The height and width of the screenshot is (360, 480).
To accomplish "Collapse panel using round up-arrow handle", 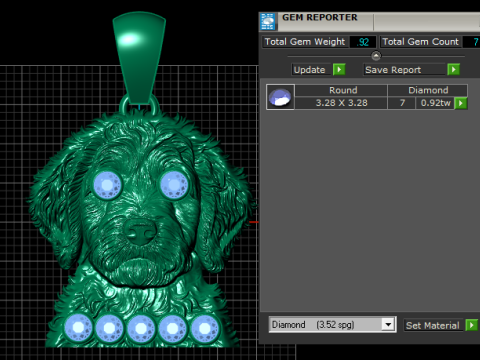I will [376, 56].
